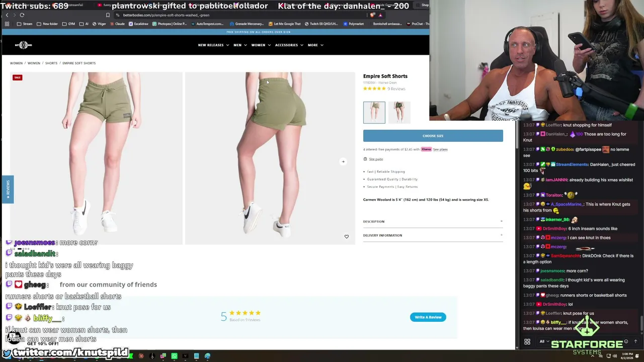Open the Claude bookmark

pos(117,24)
